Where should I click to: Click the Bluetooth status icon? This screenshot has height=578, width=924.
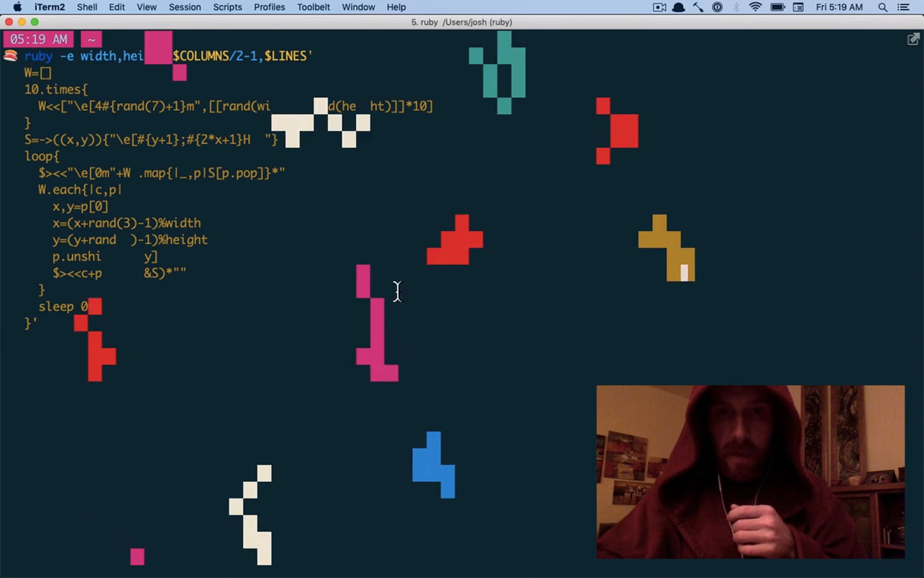click(736, 7)
